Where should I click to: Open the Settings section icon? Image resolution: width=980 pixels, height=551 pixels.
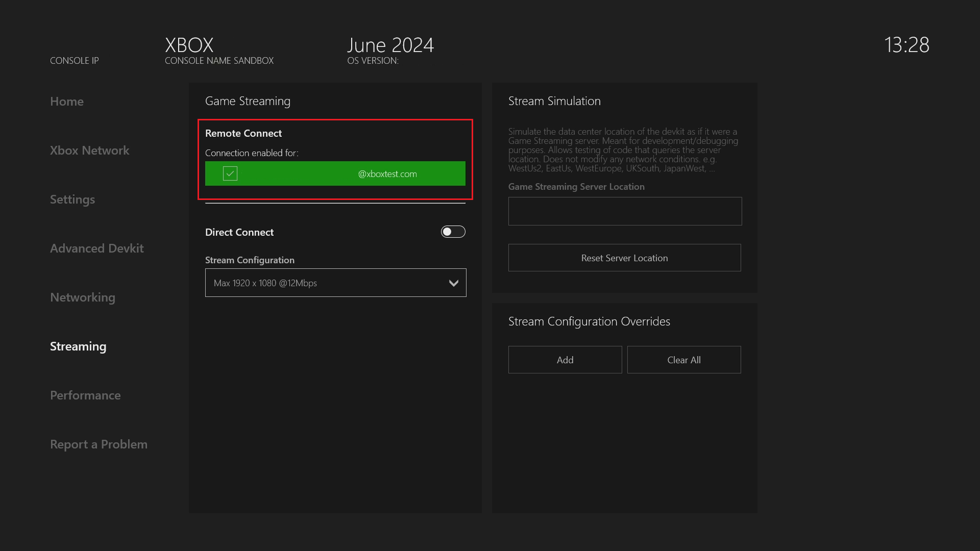click(x=72, y=199)
